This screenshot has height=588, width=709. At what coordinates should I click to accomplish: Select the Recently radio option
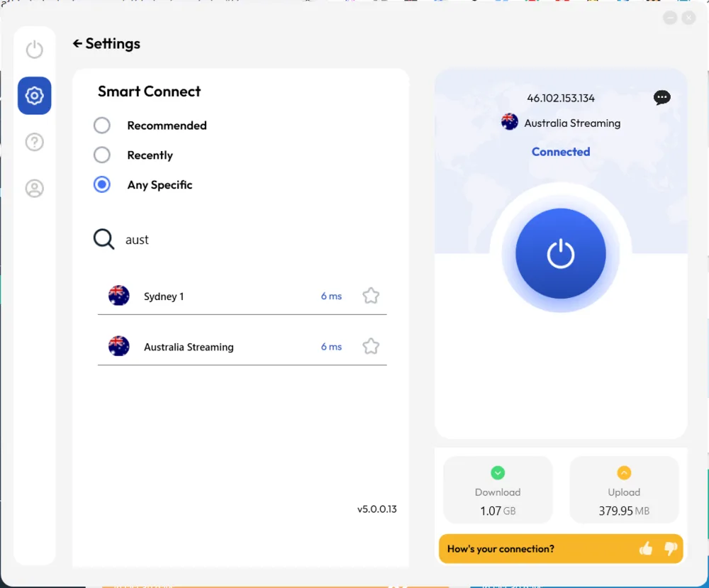[101, 155]
